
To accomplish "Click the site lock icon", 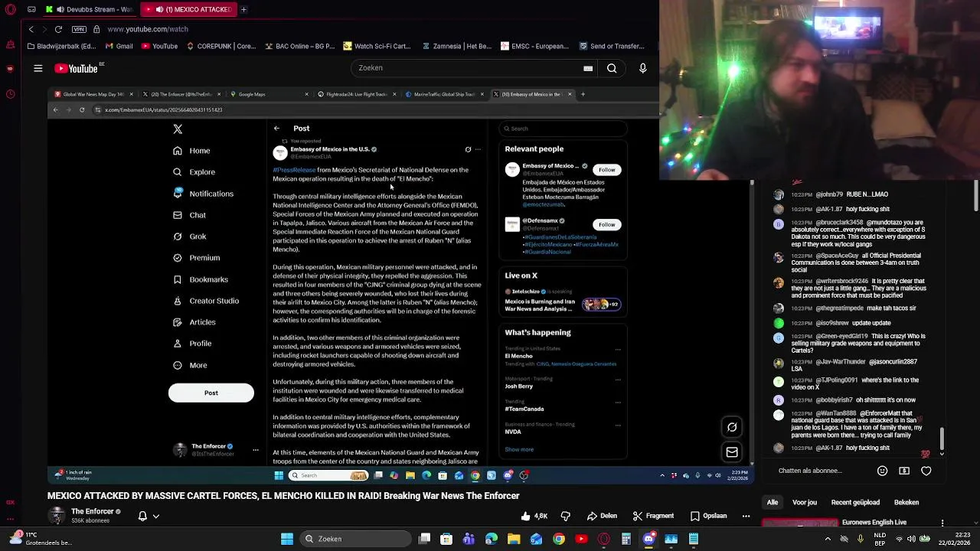I will pyautogui.click(x=96, y=29).
